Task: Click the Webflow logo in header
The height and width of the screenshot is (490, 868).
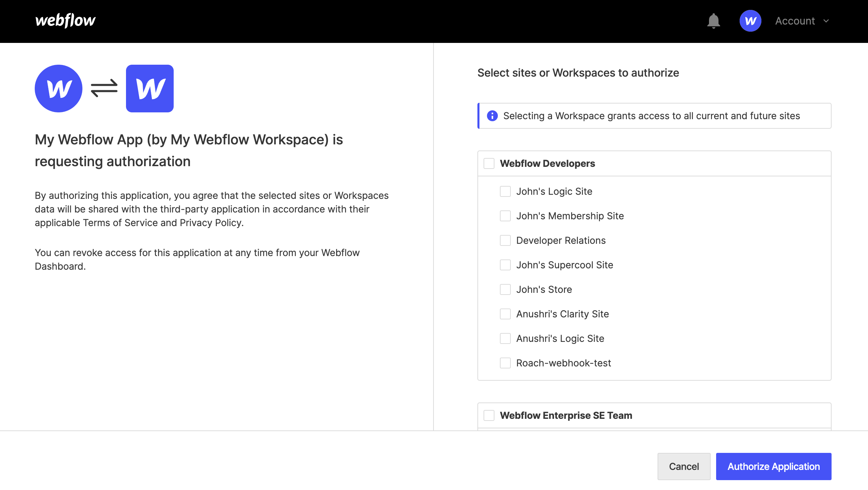Action: (65, 21)
